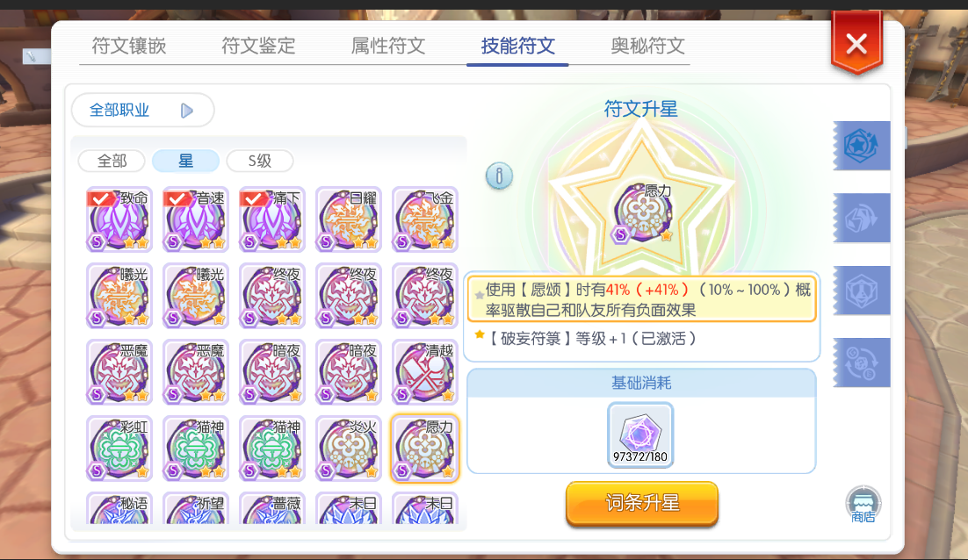
Task: Open the star upgrade side tab icon
Action: (862, 146)
